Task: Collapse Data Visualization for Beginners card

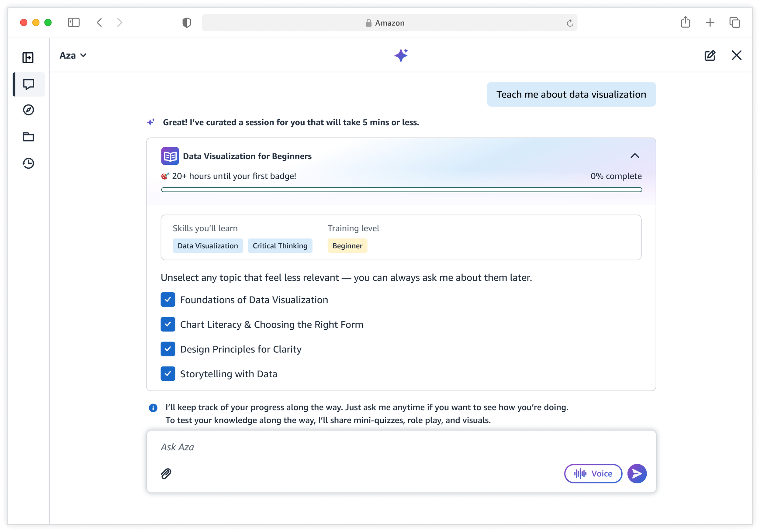Action: [634, 156]
